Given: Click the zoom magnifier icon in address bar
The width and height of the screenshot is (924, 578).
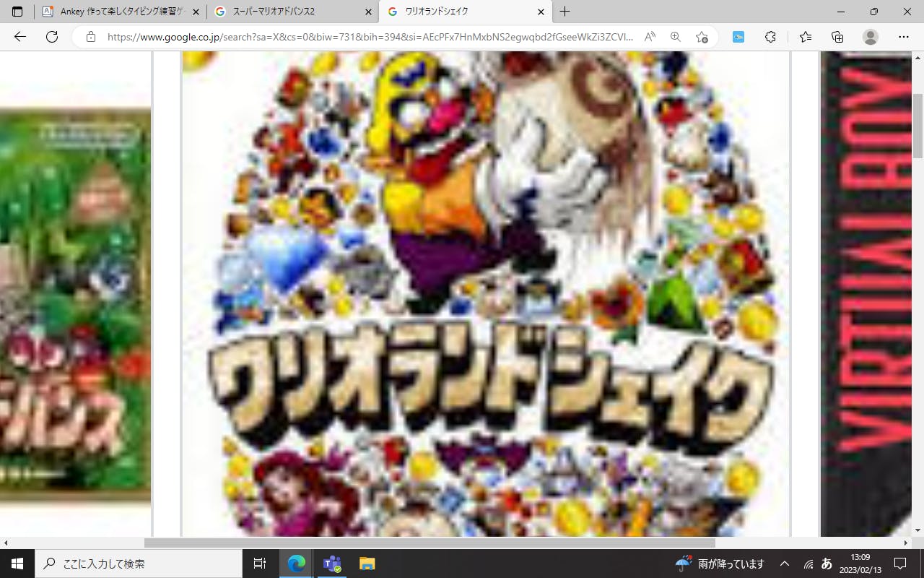Looking at the screenshot, I should pyautogui.click(x=676, y=37).
